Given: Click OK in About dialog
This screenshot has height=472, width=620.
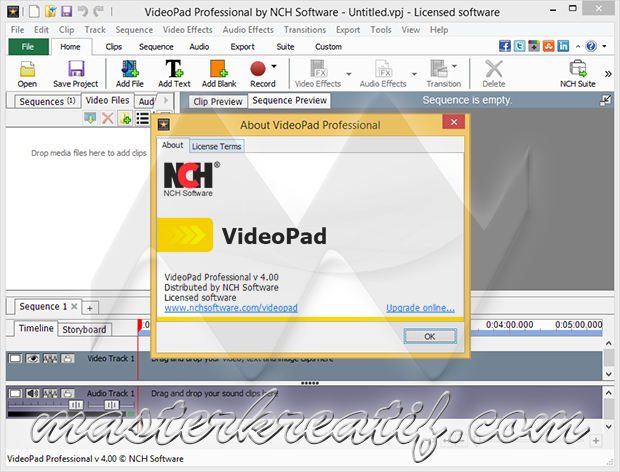Looking at the screenshot, I should [x=430, y=336].
